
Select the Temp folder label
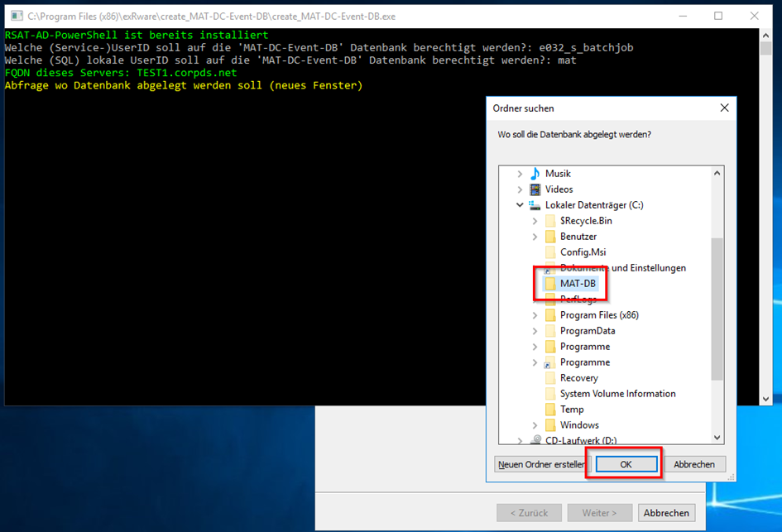[x=572, y=410]
